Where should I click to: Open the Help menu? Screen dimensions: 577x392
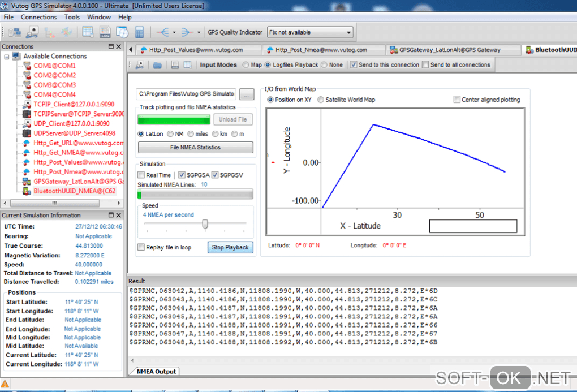pyautogui.click(x=125, y=17)
